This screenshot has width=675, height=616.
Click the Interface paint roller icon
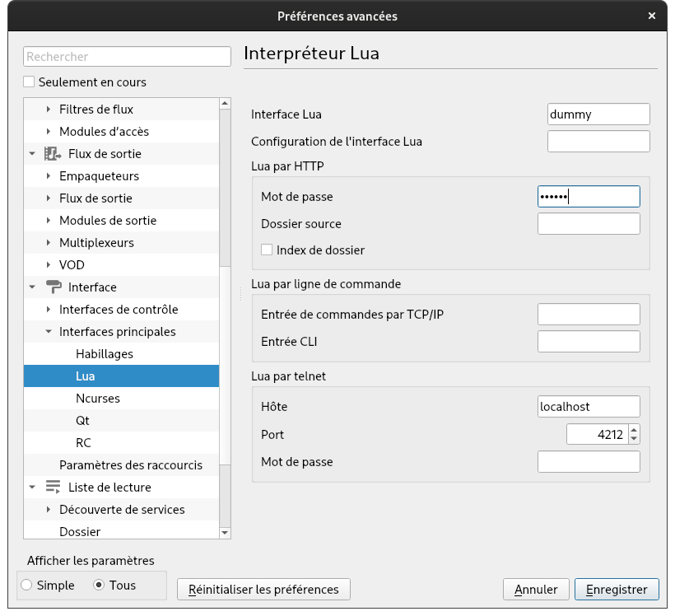(53, 287)
